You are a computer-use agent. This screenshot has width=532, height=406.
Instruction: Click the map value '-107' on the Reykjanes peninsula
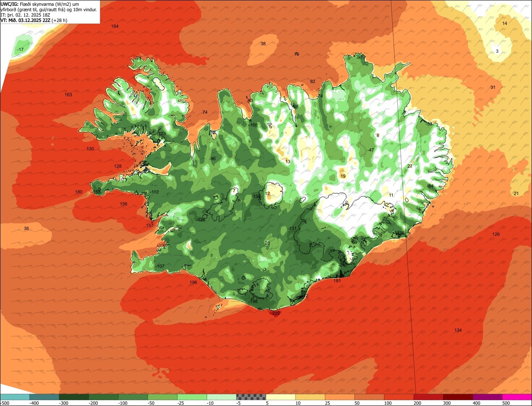160,267
